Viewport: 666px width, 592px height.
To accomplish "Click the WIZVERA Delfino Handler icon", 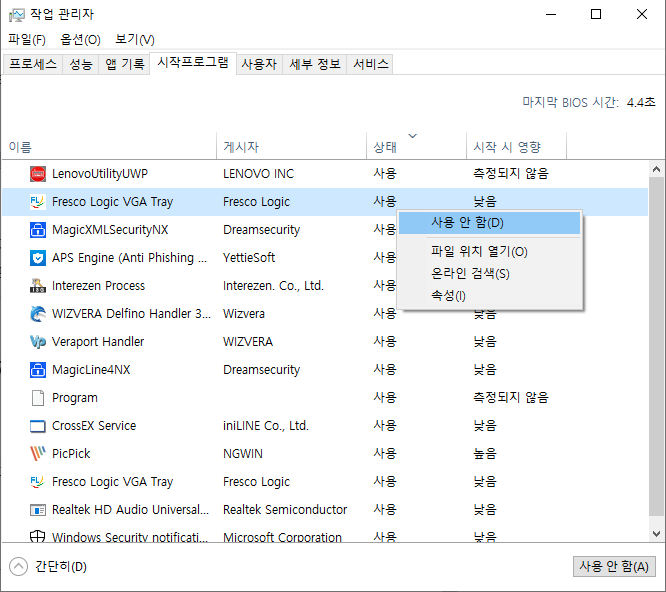I will [x=38, y=314].
